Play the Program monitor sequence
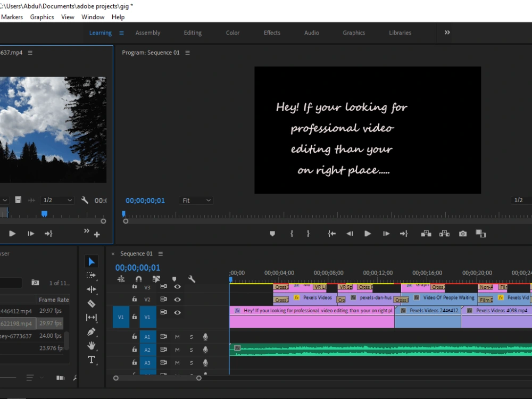 point(368,234)
